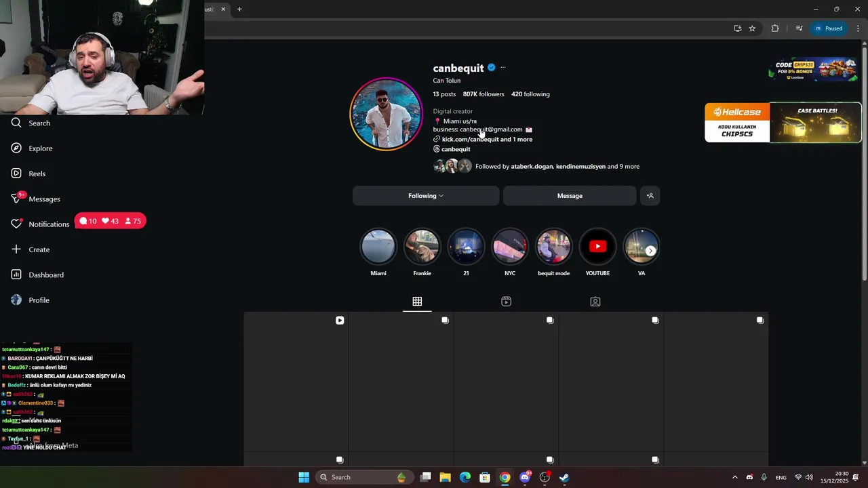Go to your Profile

click(x=30, y=300)
